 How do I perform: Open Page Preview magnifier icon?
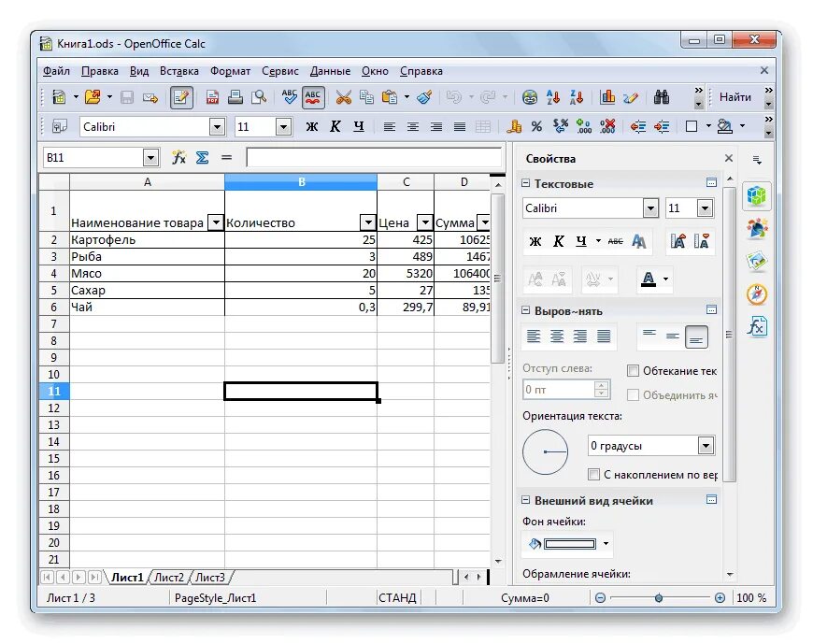click(x=258, y=97)
